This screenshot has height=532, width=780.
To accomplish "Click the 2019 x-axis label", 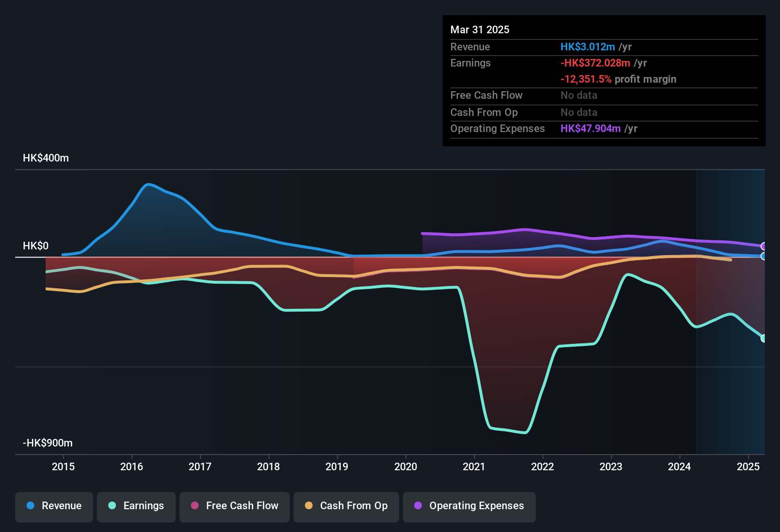I will pos(337,466).
